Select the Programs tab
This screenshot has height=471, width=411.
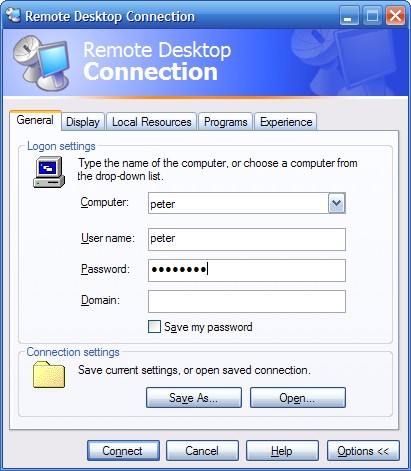(x=225, y=122)
